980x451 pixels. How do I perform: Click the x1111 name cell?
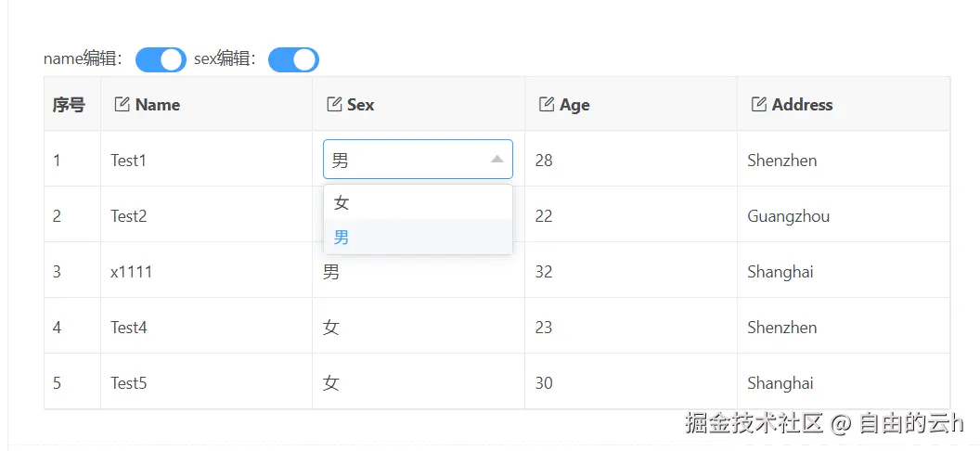tap(206, 270)
